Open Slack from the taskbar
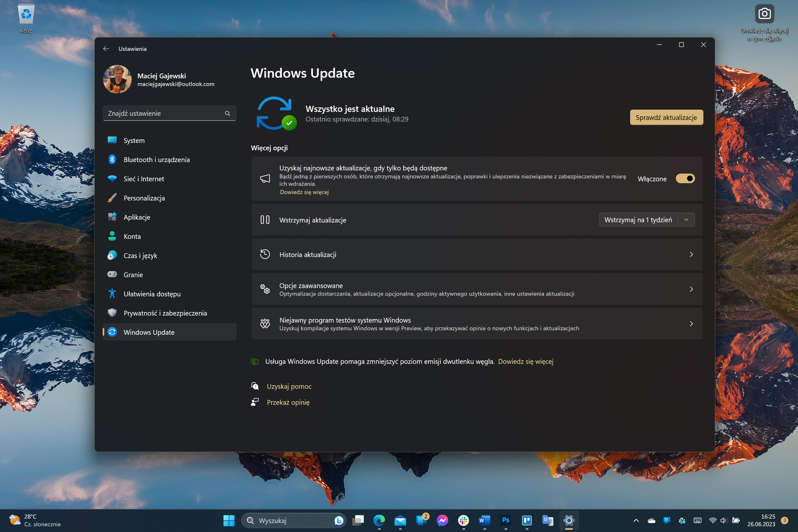798x532 pixels. 464,520
